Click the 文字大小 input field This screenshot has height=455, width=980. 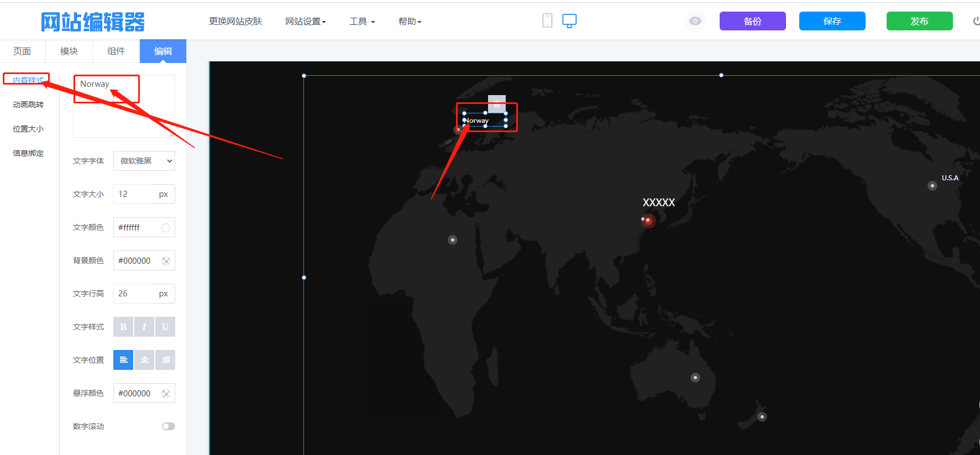click(144, 194)
